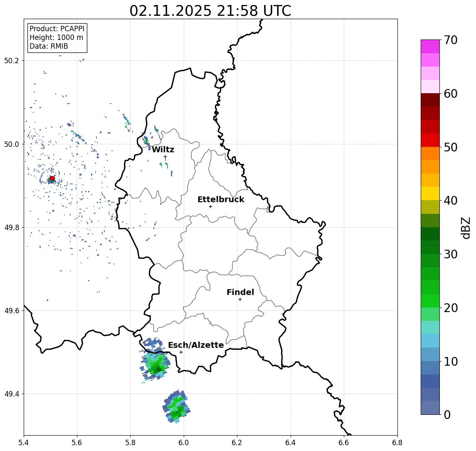Click the dBZ colorbar label
The height and width of the screenshot is (451, 476).
point(466,228)
